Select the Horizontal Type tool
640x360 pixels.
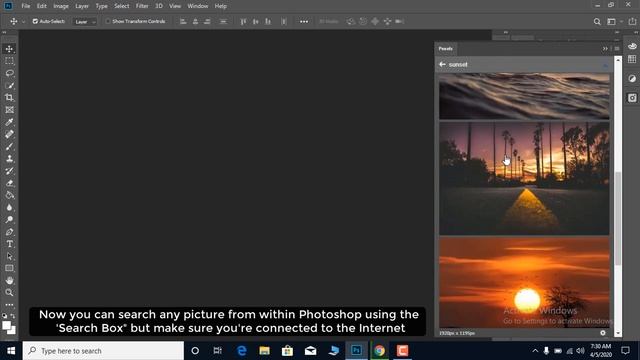tap(9, 244)
